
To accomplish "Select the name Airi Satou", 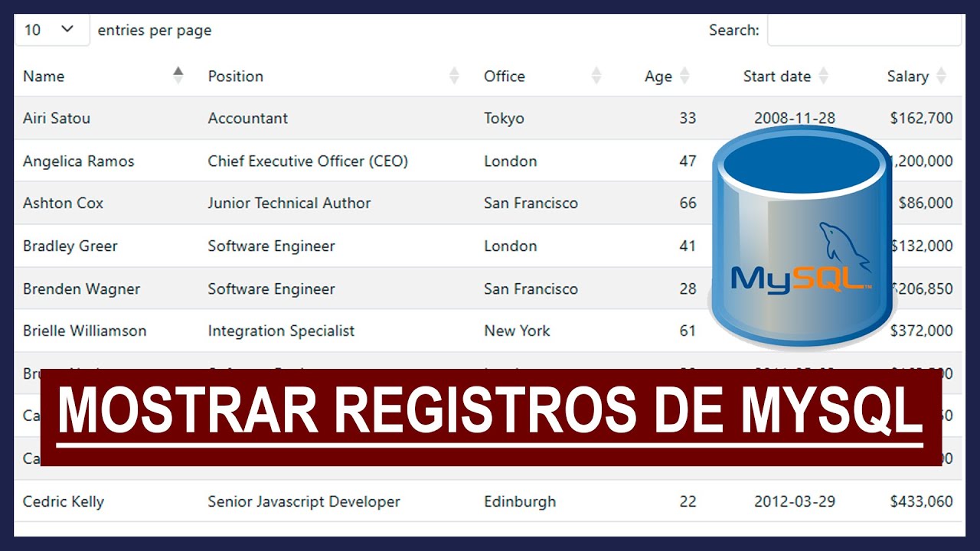I will point(57,118).
